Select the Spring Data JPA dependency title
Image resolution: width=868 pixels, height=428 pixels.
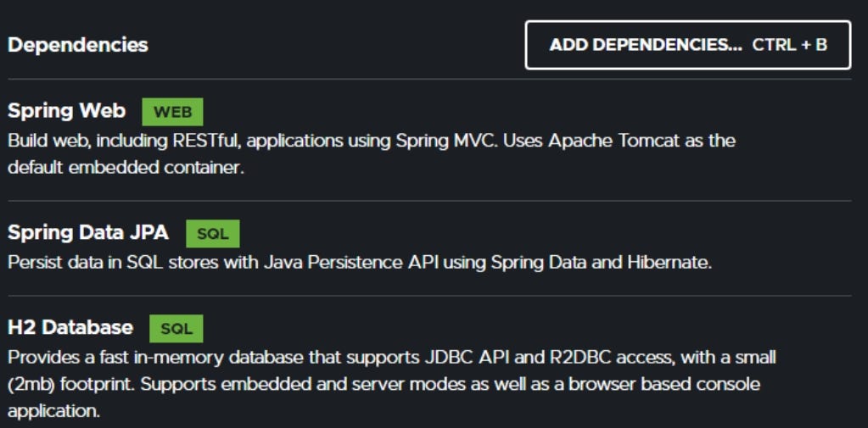click(88, 232)
